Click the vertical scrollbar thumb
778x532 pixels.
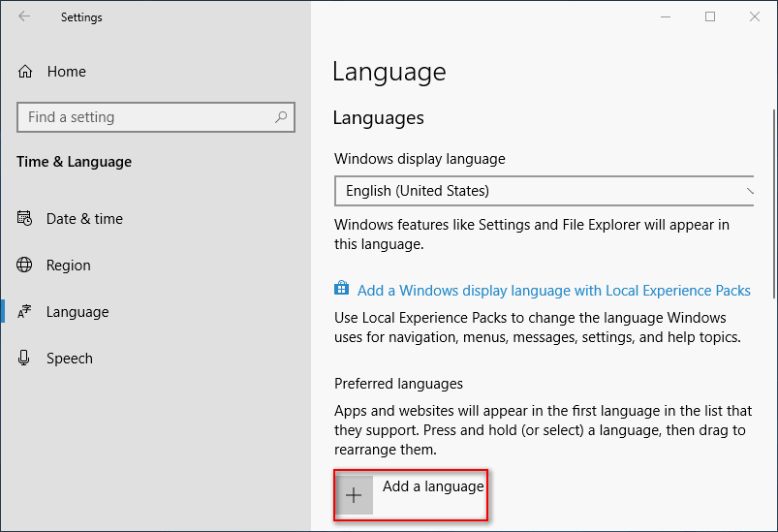(x=774, y=203)
